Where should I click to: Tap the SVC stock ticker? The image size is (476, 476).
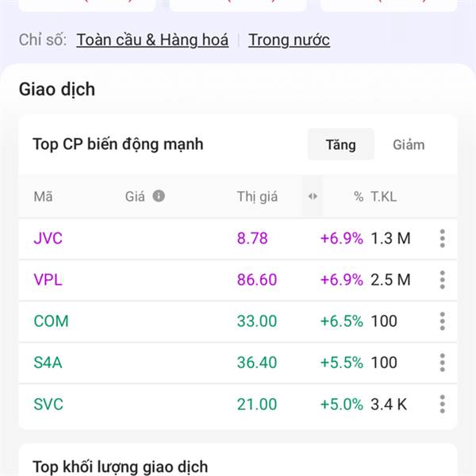pyautogui.click(x=48, y=404)
